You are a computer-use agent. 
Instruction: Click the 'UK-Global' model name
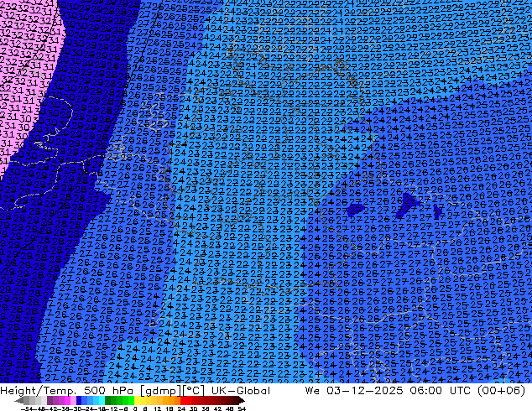point(241,391)
